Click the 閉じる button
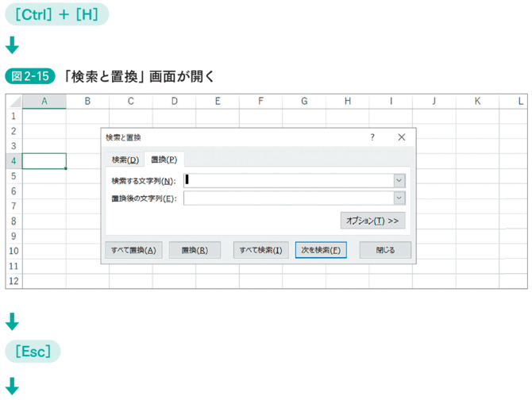 385,250
